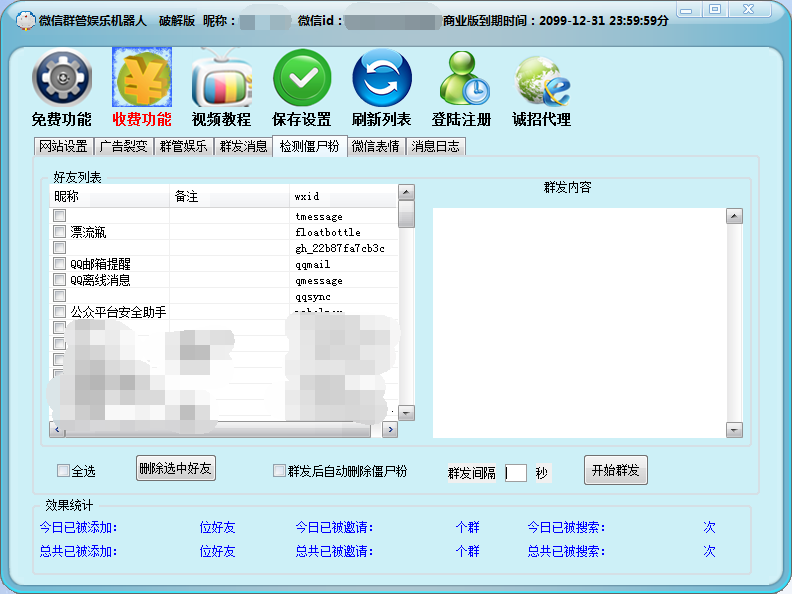Image resolution: width=792 pixels, height=594 pixels.
Task: Click inside the 群发内容 text area
Action: 579,323
